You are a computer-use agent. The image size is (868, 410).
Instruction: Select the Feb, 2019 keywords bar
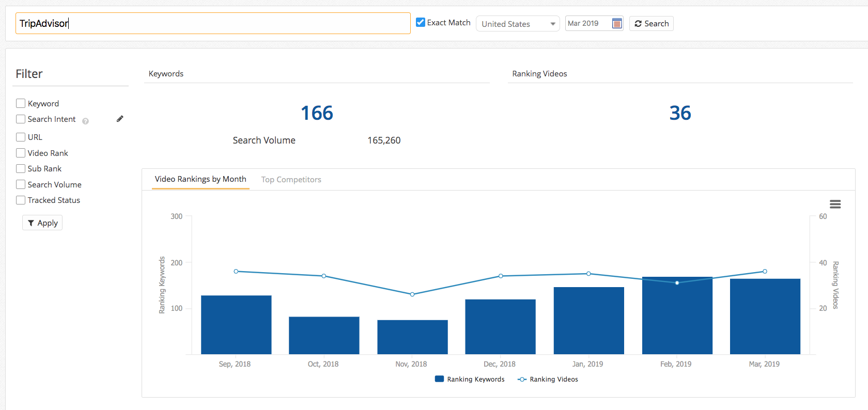coord(677,316)
